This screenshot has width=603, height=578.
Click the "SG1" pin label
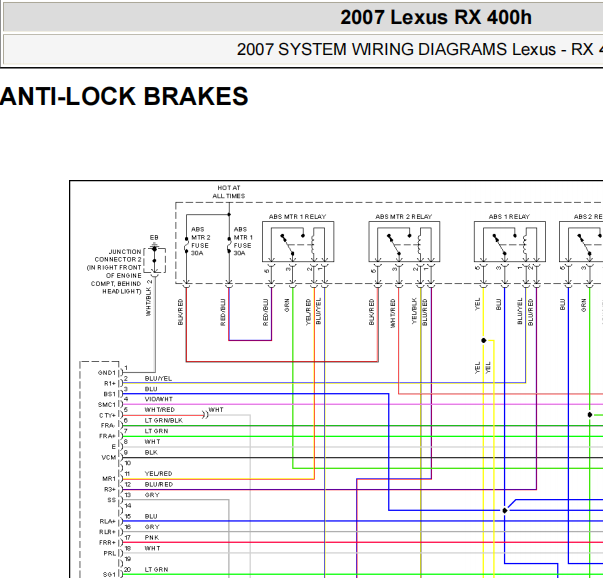(x=109, y=575)
